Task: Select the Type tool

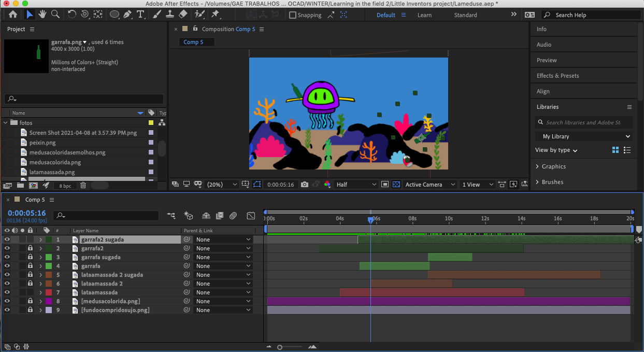Action: (x=140, y=15)
